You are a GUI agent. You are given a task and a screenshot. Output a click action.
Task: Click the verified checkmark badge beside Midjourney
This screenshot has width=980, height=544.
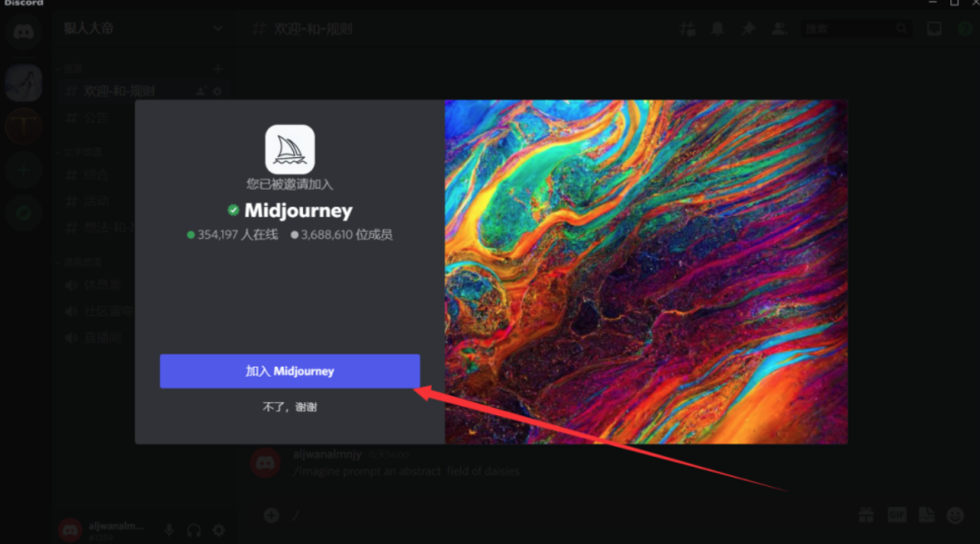click(x=233, y=210)
